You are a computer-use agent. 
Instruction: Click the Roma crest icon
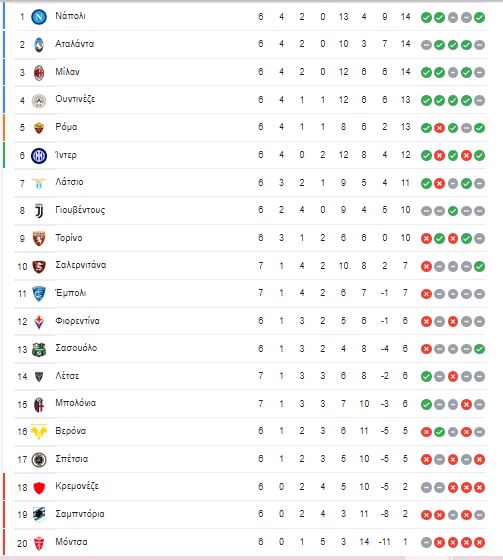[x=39, y=128]
